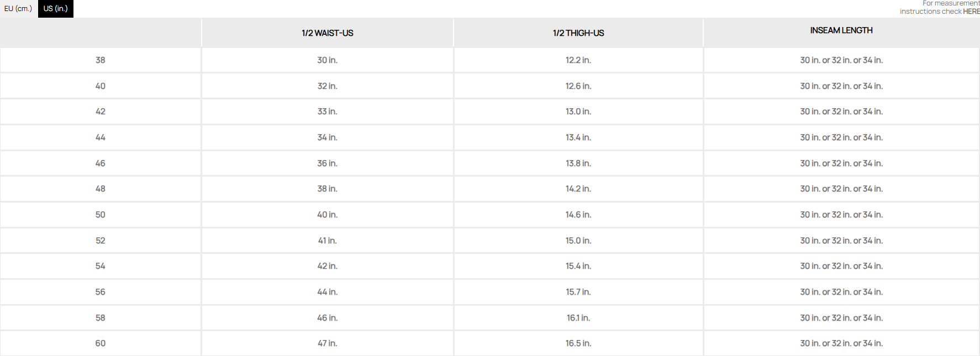
Task: Click the 1/2 THIGH-US column header
Action: point(578,33)
